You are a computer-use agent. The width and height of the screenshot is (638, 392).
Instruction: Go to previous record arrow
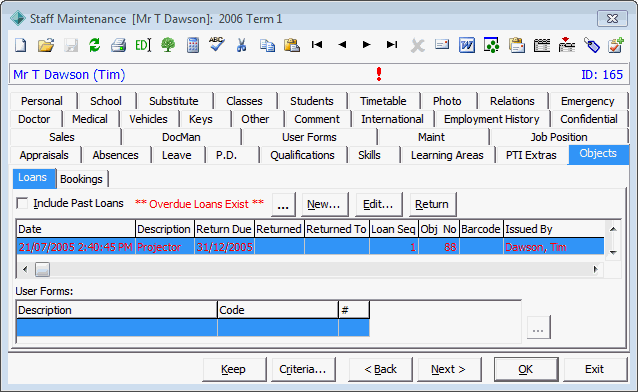(x=342, y=44)
